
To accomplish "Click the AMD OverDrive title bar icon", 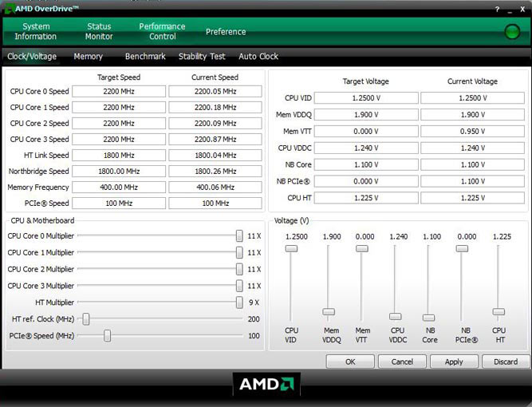I will (10, 9).
